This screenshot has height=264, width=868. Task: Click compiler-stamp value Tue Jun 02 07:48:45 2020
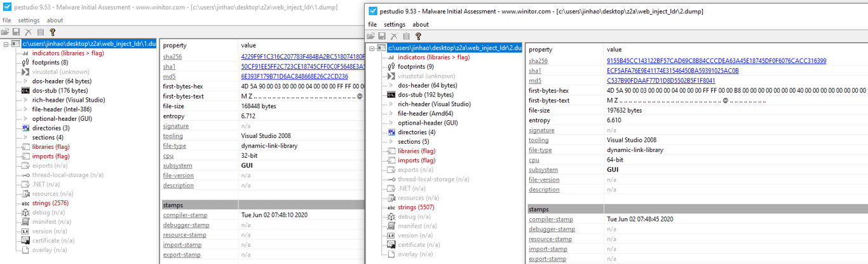coord(640,219)
